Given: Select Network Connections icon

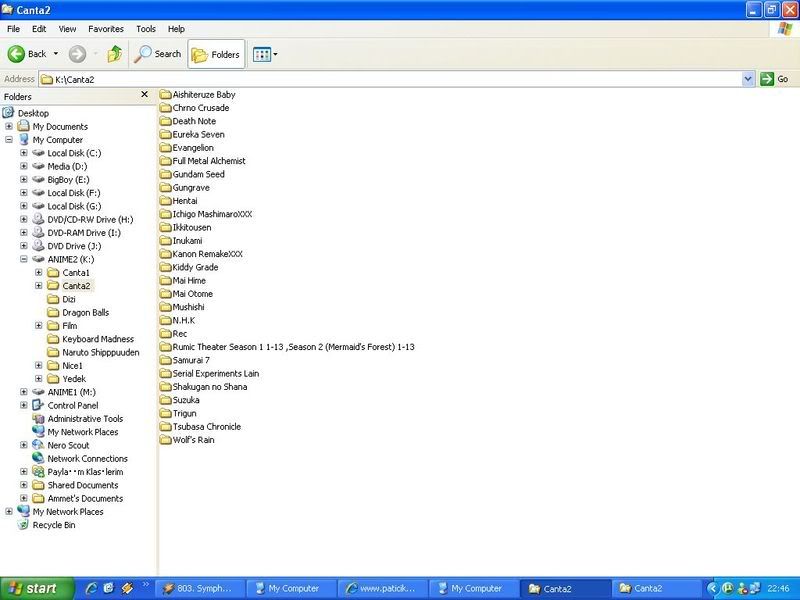Looking at the screenshot, I should (x=38, y=458).
